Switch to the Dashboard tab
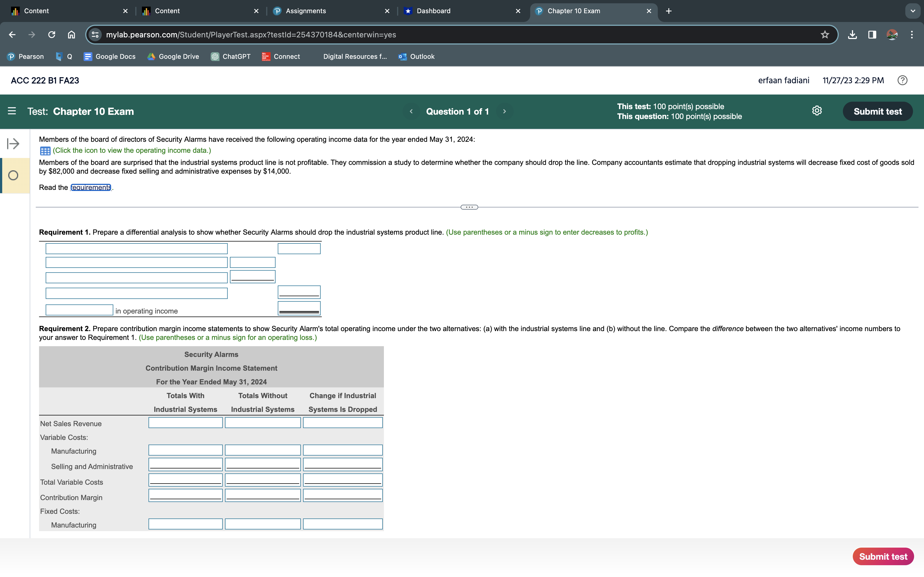Viewport: 924px width, 577px height. click(x=433, y=11)
